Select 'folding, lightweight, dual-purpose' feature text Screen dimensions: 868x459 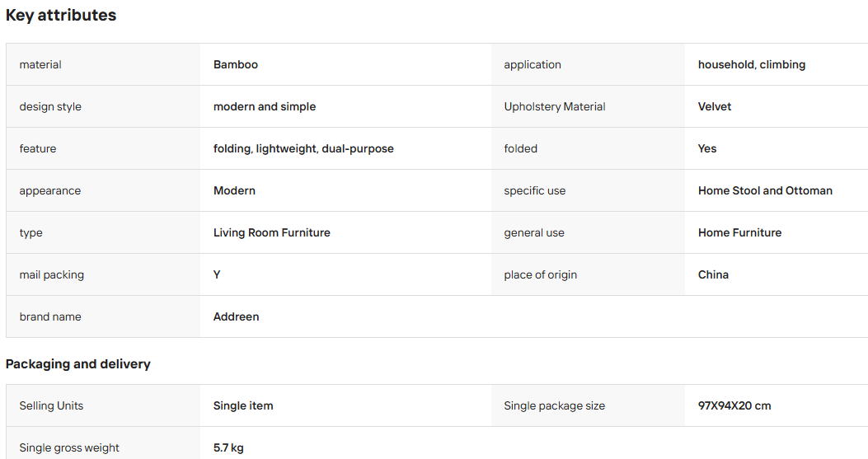click(303, 149)
